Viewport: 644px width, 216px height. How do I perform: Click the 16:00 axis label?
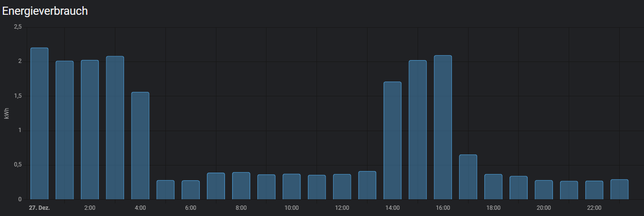point(443,208)
